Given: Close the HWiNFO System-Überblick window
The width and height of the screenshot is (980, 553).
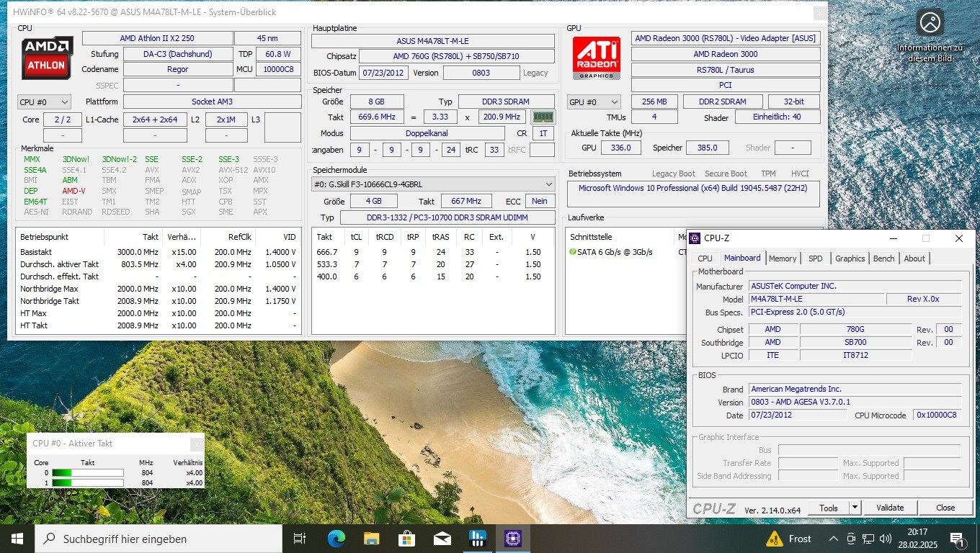Looking at the screenshot, I should [819, 12].
